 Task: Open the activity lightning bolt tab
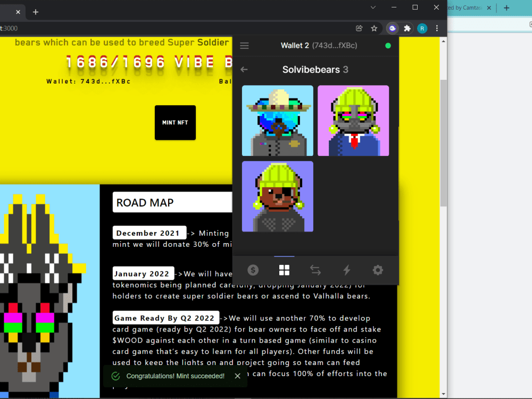pos(346,270)
